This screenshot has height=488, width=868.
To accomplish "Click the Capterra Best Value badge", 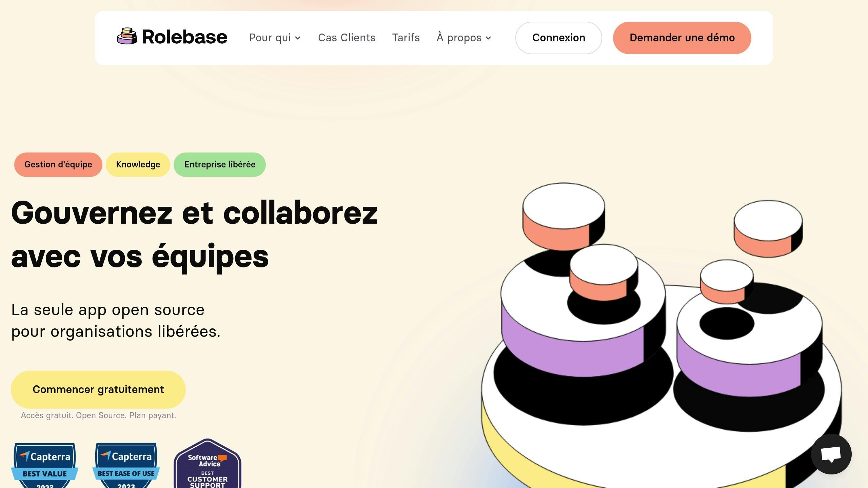I will coord(45,466).
